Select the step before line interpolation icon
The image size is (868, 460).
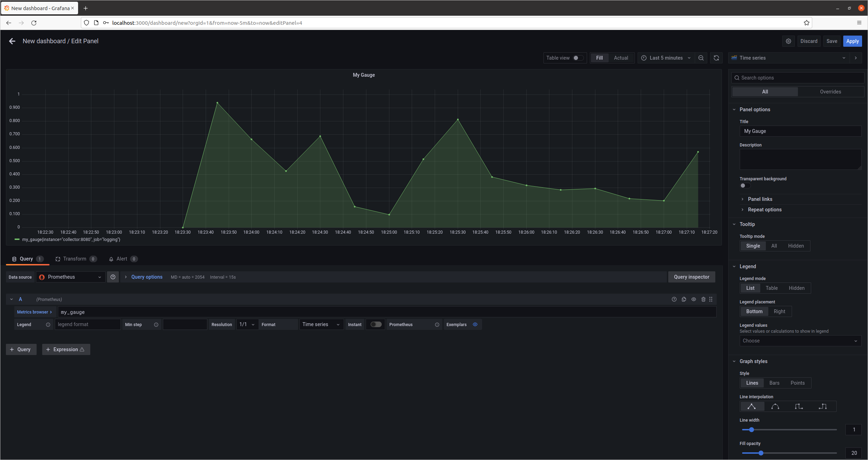tap(799, 406)
